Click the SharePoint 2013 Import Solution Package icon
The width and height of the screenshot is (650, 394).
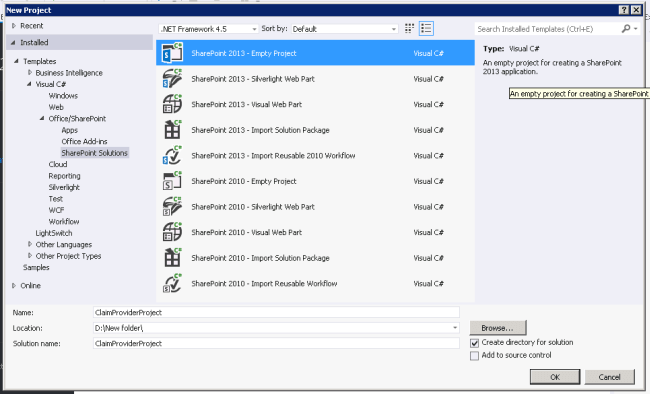pyautogui.click(x=172, y=130)
